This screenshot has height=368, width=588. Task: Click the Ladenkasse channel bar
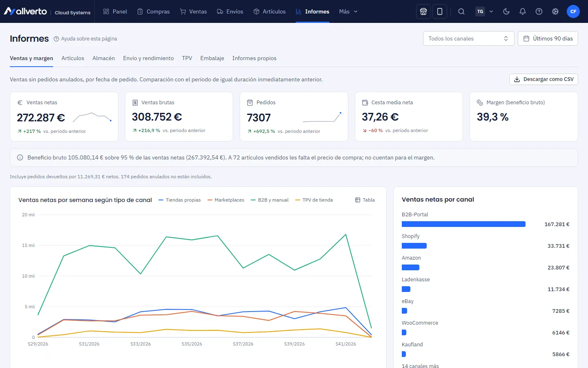click(406, 289)
